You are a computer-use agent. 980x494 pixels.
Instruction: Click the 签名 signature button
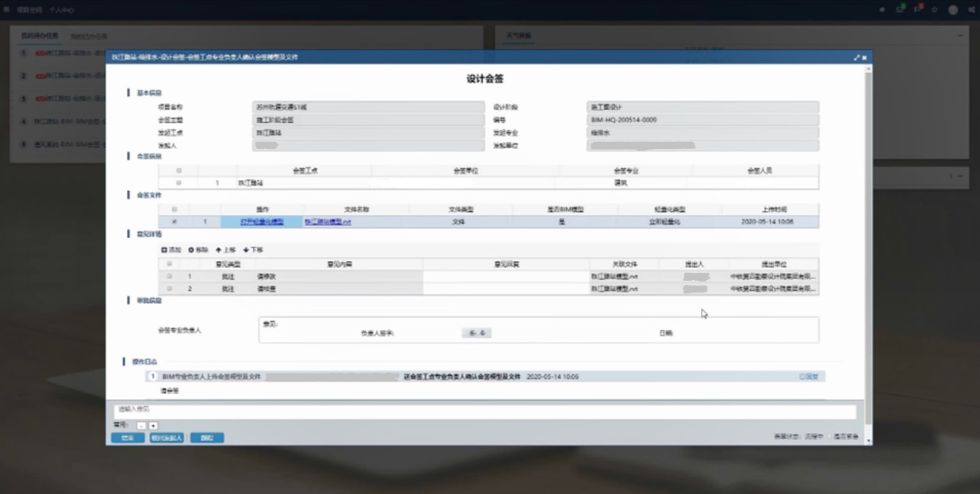(477, 333)
